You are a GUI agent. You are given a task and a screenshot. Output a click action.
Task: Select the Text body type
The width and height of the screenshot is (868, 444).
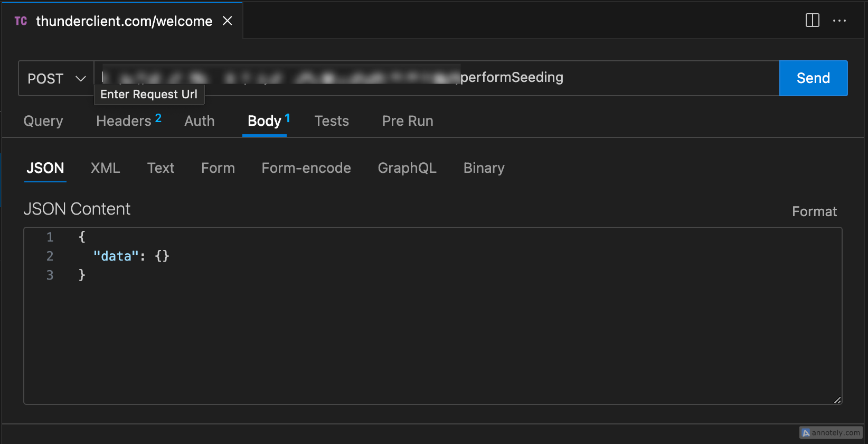[161, 168]
